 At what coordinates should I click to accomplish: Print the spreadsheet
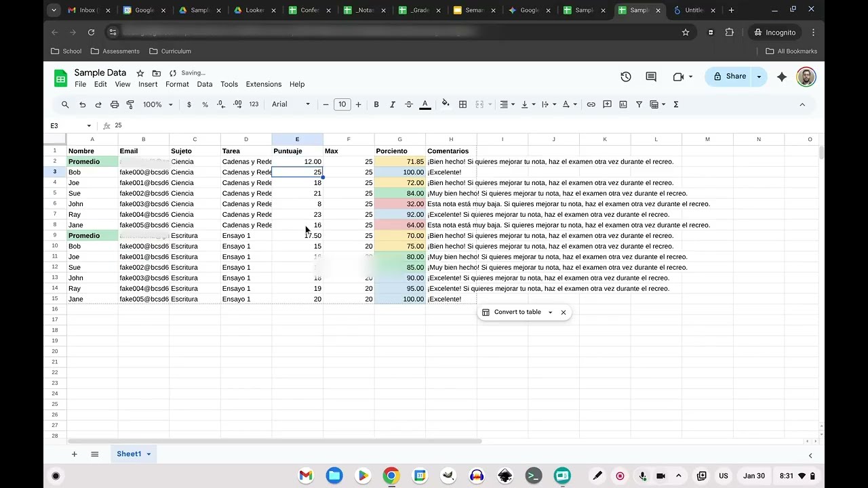(x=115, y=104)
